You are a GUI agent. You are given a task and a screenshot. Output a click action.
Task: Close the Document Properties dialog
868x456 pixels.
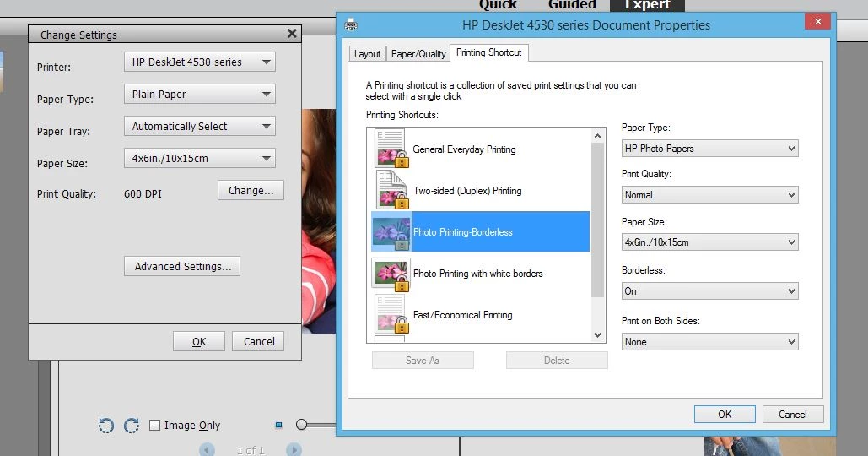click(817, 22)
